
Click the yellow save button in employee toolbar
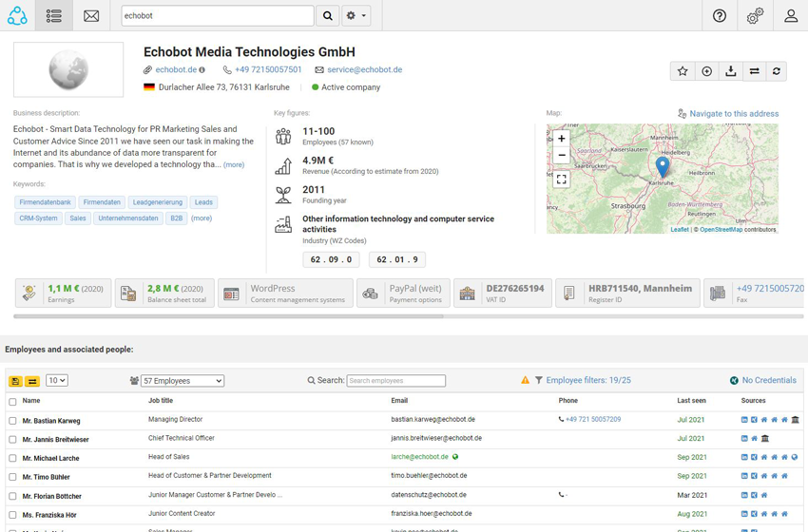(x=15, y=381)
